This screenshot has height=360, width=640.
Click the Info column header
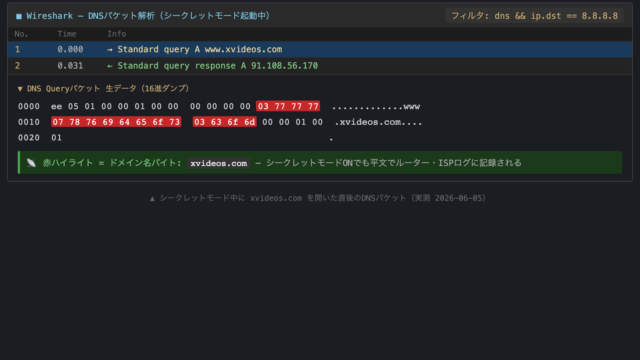click(117, 34)
